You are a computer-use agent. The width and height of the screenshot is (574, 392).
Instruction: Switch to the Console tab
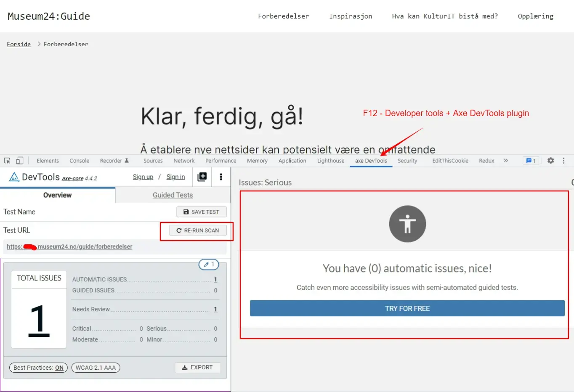coord(80,161)
